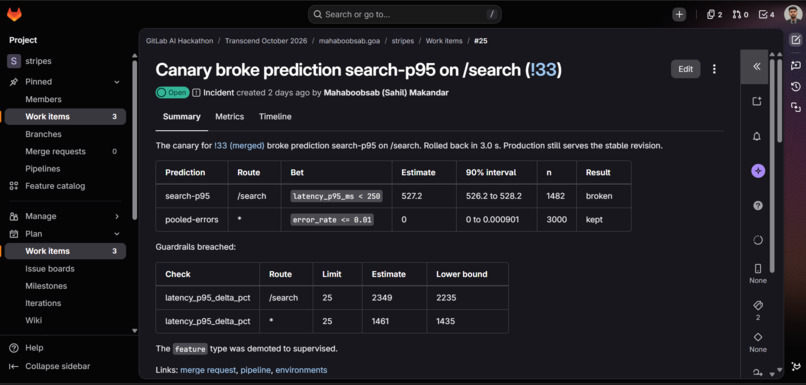
Task: View merge requests counter showing 0
Action: 740,15
